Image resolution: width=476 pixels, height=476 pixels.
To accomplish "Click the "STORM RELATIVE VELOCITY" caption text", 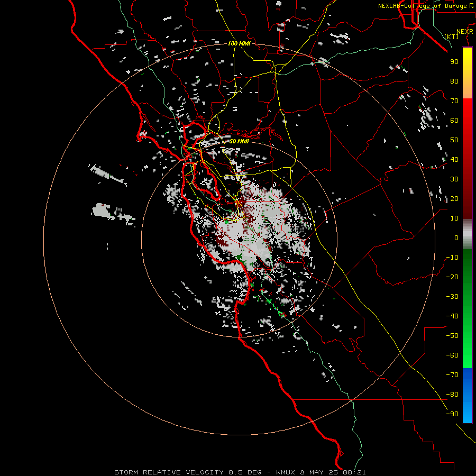I will 169,472.
